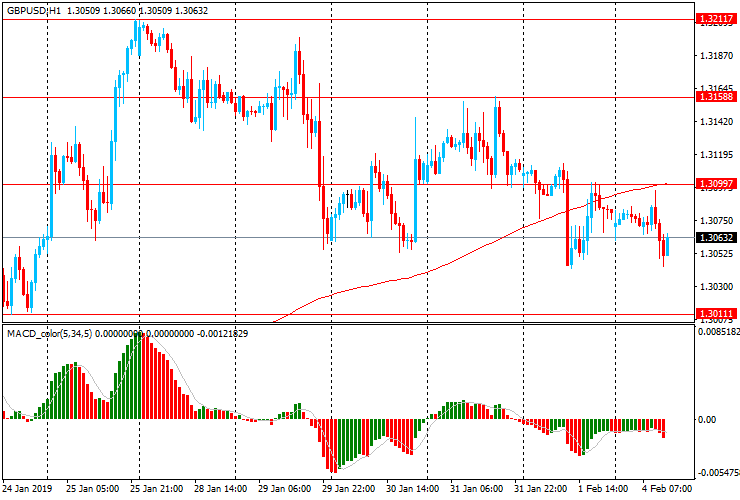
Task: Click the 1 Feb 14:00 time label
Action: point(603,488)
